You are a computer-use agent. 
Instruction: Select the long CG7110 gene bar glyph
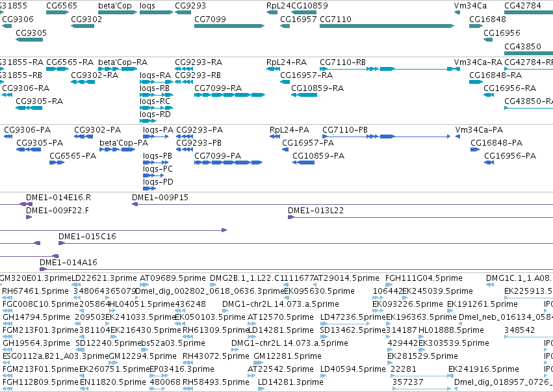click(x=387, y=26)
